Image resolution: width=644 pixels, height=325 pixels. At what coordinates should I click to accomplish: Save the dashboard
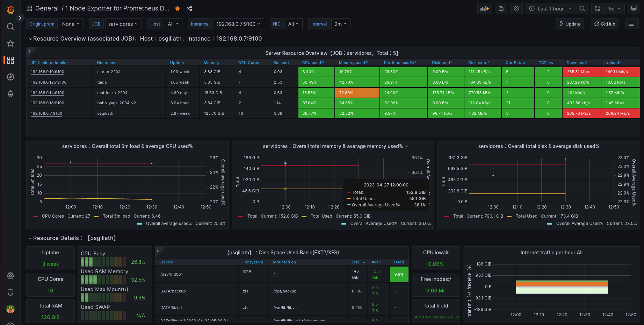[x=501, y=8]
